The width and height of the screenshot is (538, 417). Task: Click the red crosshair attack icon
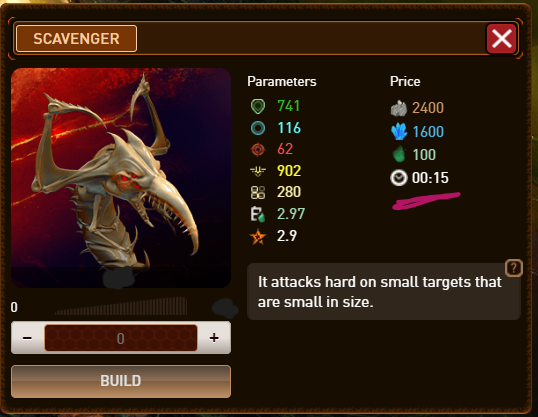point(258,149)
